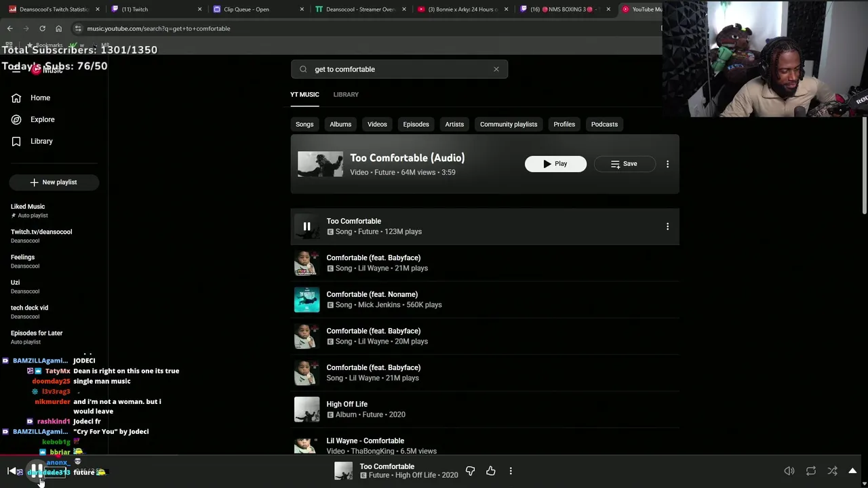Viewport: 868px width, 488px height.
Task: Filter results by Community playlists
Action: coord(509,124)
